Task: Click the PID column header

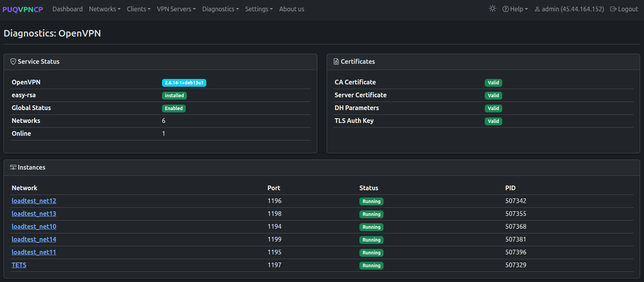Action: pyautogui.click(x=510, y=188)
